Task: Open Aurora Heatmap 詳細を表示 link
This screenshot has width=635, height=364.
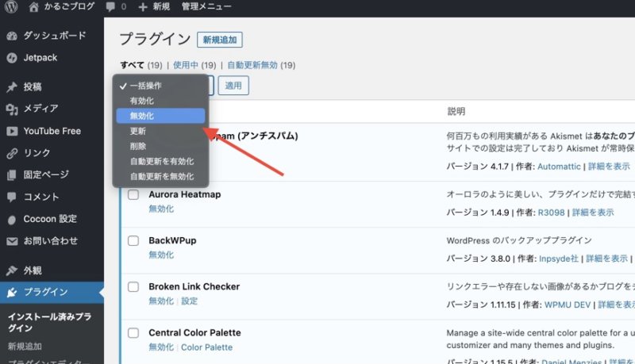Action: tap(593, 213)
